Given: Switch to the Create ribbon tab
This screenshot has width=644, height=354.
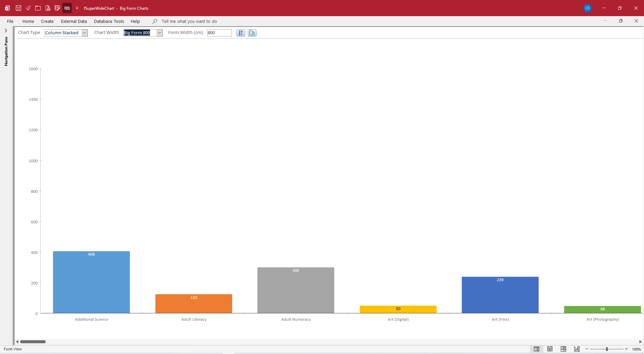Looking at the screenshot, I should [47, 21].
